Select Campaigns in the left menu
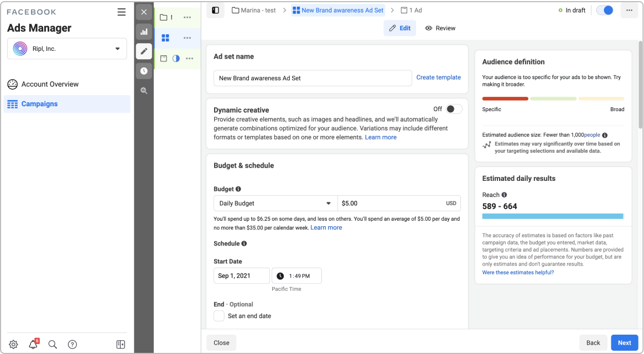 click(x=67, y=104)
